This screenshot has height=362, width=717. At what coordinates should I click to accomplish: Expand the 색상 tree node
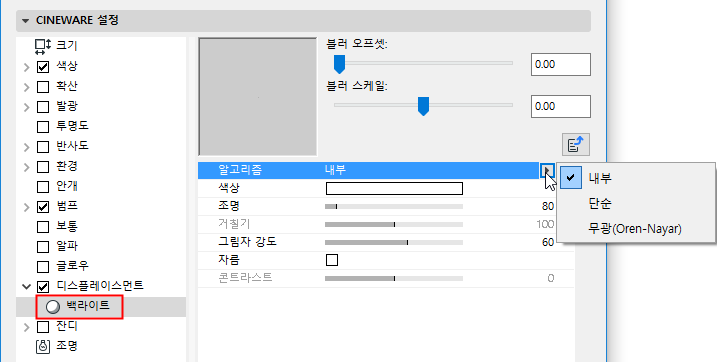pos(27,67)
